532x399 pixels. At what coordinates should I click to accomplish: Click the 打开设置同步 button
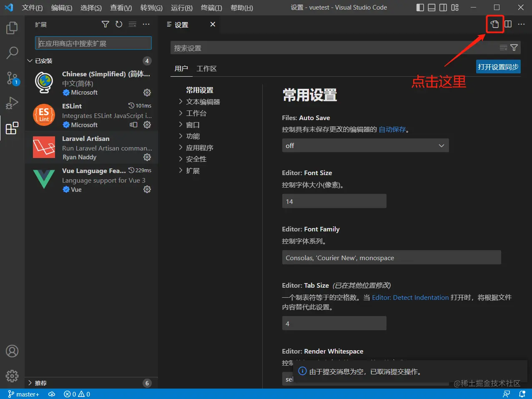click(x=498, y=67)
